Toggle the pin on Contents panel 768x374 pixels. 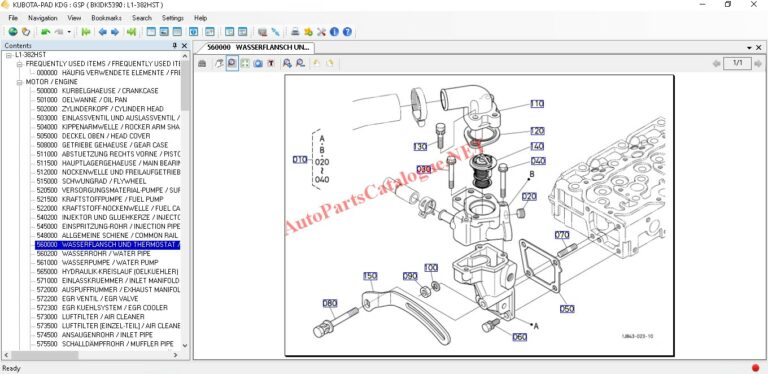tap(174, 46)
